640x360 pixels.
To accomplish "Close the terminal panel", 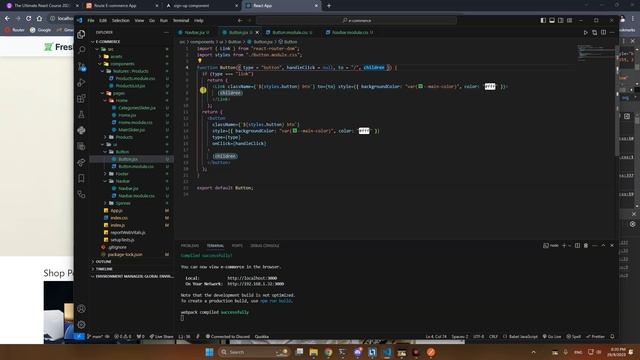I will point(612,245).
